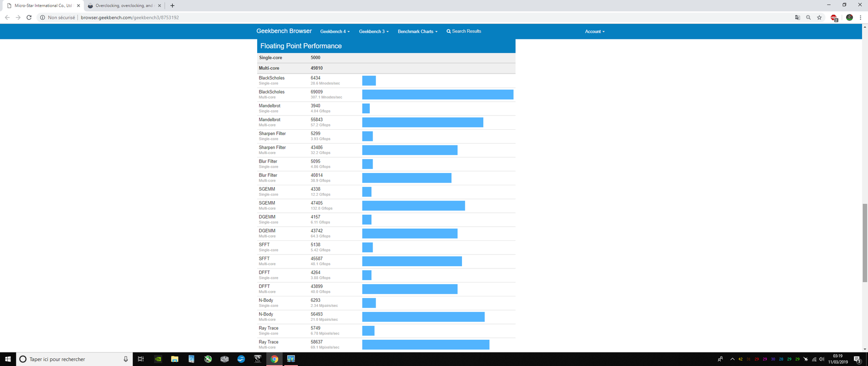The image size is (868, 366).
Task: Activate the search microphone icon
Action: click(126, 359)
